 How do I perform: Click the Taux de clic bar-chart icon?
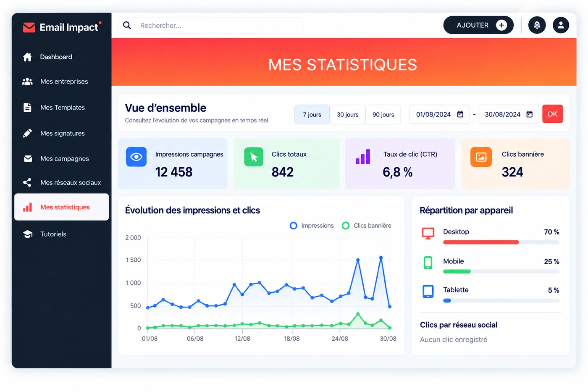click(363, 157)
